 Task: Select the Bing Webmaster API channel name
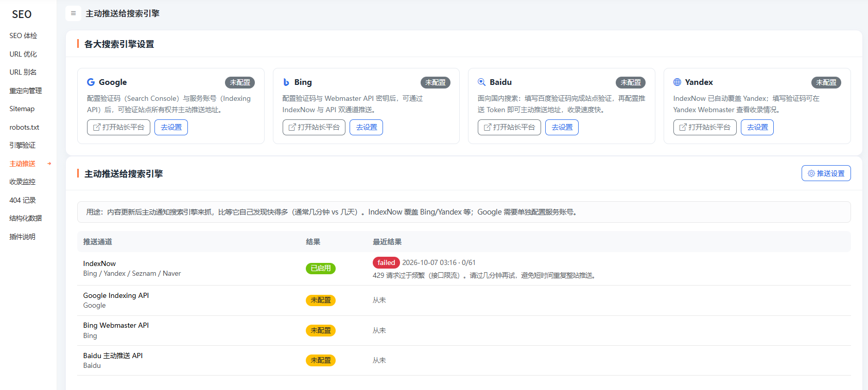coord(116,325)
